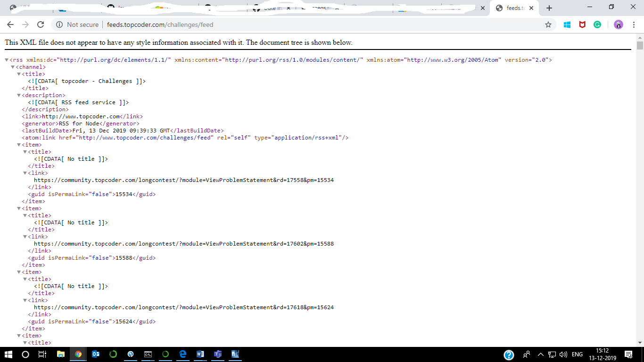Click the guid value 15534
The width and height of the screenshot is (644, 362).
[x=125, y=194]
